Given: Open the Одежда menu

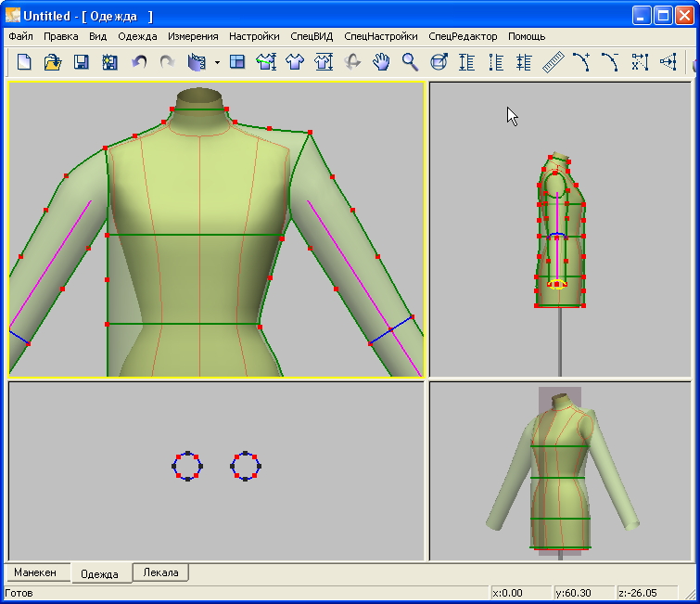Looking at the screenshot, I should 137,36.
